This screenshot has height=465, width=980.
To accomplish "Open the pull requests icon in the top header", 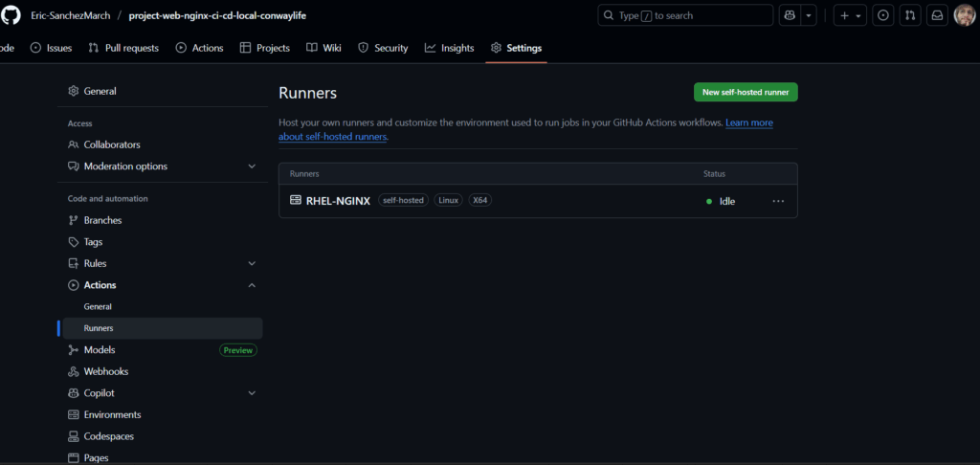I will click(910, 15).
